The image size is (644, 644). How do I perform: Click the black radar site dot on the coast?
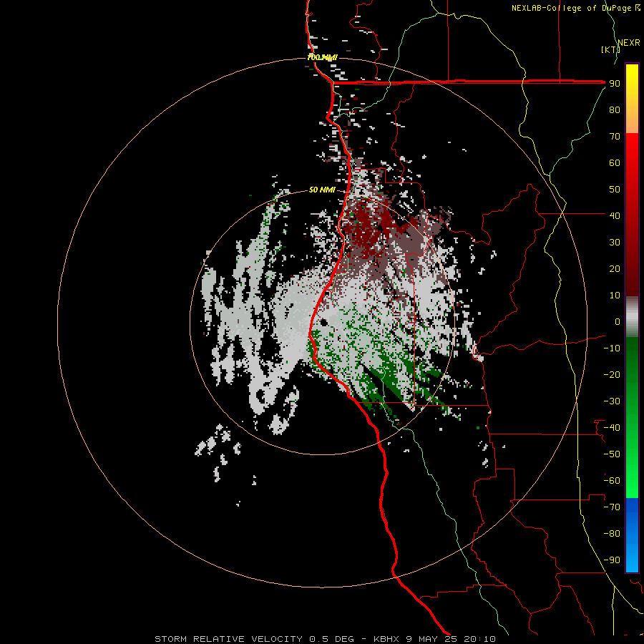[x=324, y=323]
